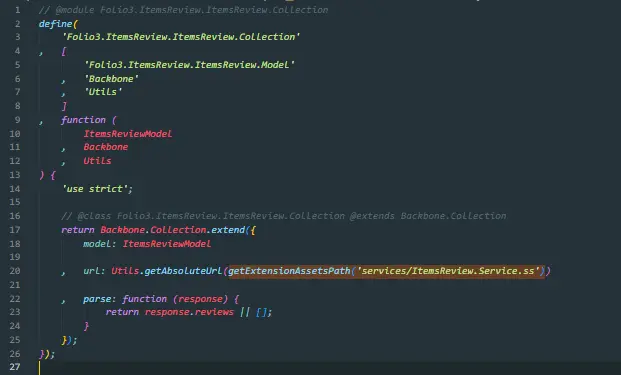This screenshot has height=375, width=621.
Task: Click the 'url:' property on line 20
Action: pyautogui.click(x=94, y=271)
